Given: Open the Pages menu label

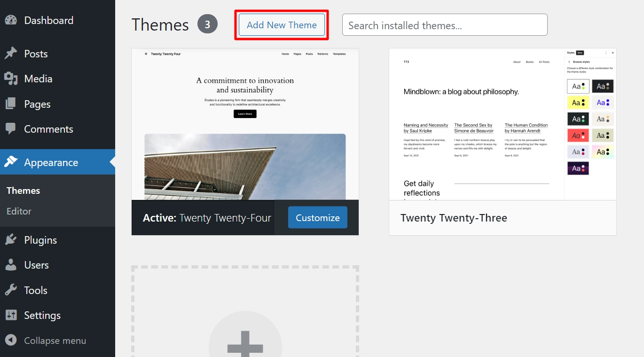Looking at the screenshot, I should point(37,104).
